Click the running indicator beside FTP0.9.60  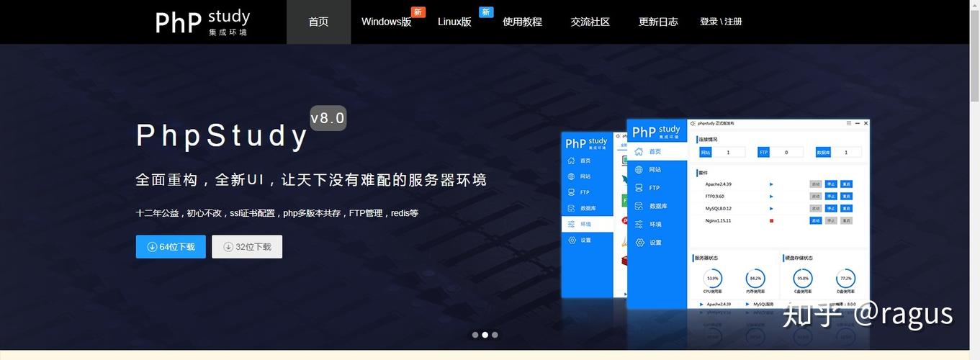tap(771, 196)
